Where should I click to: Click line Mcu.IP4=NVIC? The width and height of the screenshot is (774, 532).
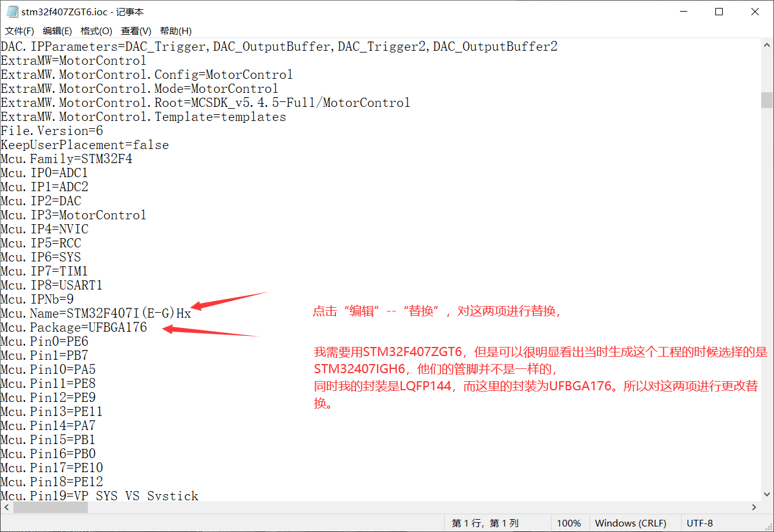click(45, 229)
